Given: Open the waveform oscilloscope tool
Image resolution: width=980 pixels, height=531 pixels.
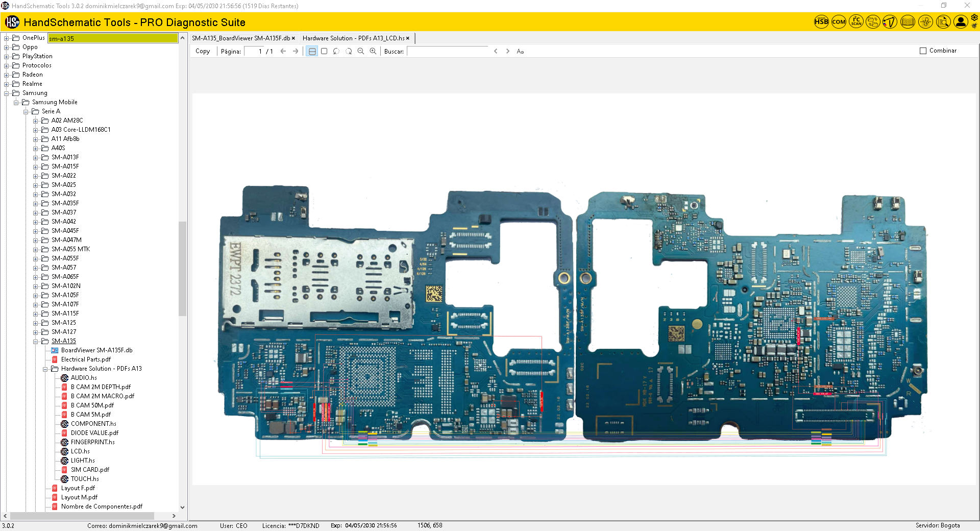Looking at the screenshot, I should point(925,22).
